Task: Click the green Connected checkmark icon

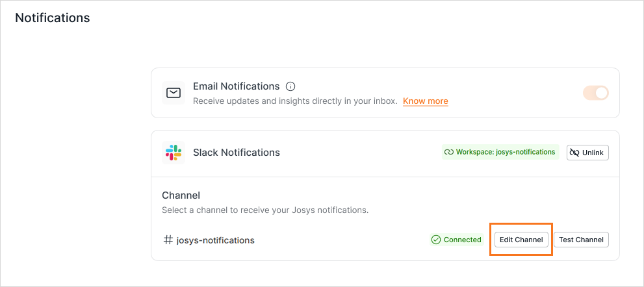Action: pyautogui.click(x=436, y=240)
